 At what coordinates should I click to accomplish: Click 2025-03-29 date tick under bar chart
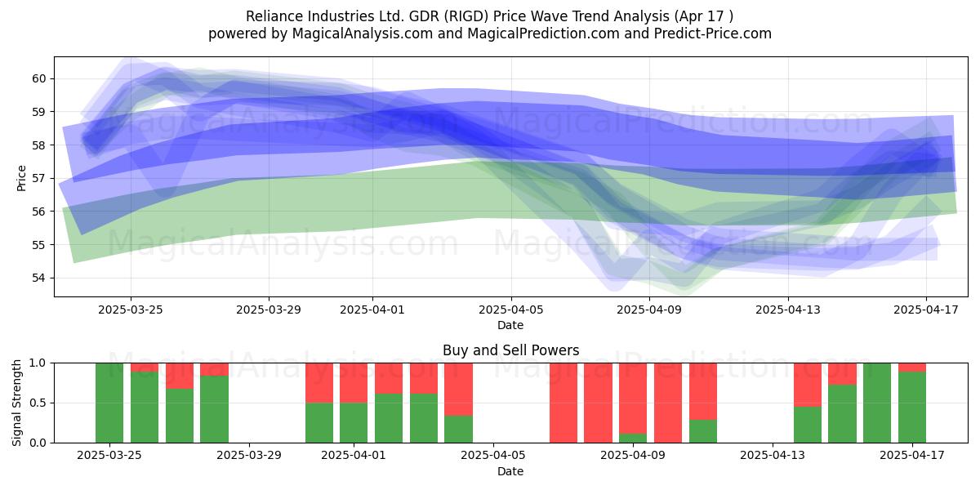tap(249, 456)
